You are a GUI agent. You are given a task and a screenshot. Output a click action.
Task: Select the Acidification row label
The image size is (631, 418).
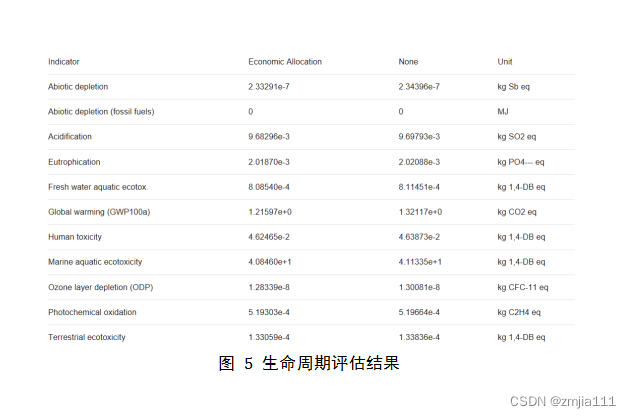70,136
